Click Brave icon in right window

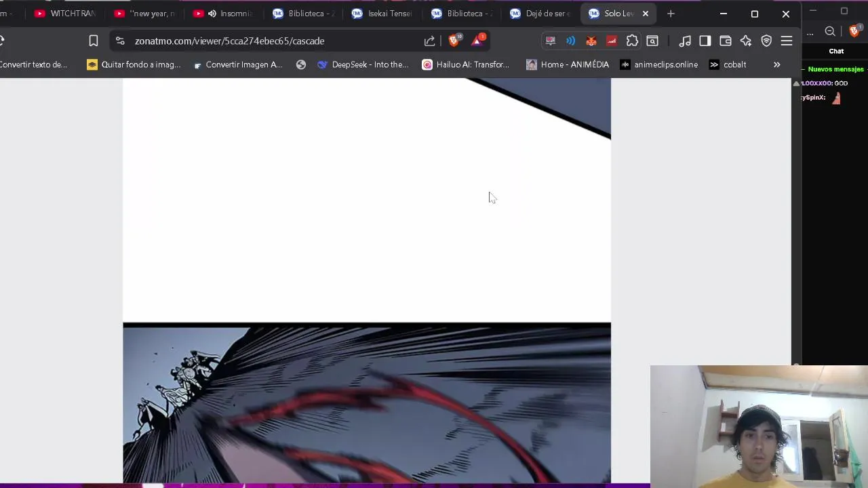854,30
